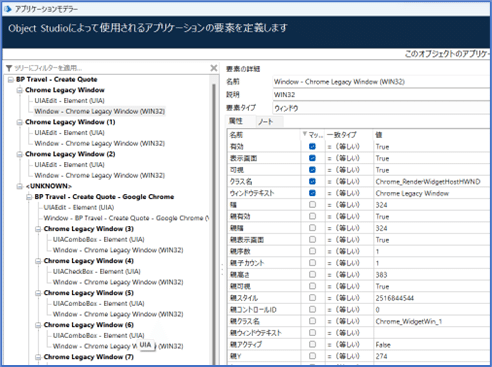Collapse the Chrome Legacy Window (1) node
The height and width of the screenshot is (367, 492).
tap(20, 122)
